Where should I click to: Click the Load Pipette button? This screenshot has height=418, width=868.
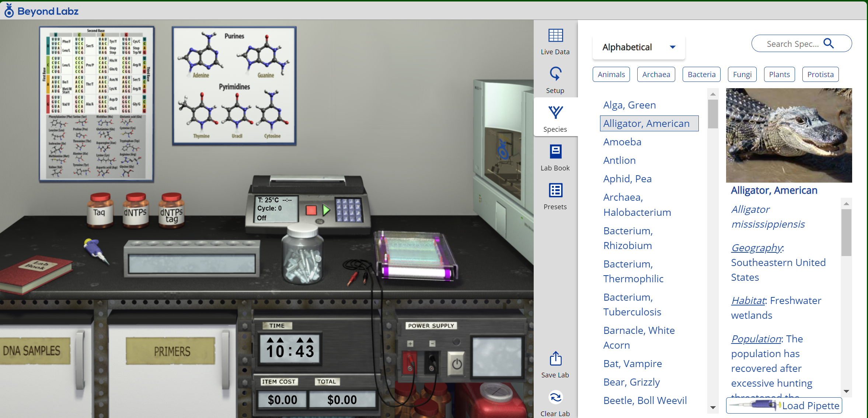point(784,405)
